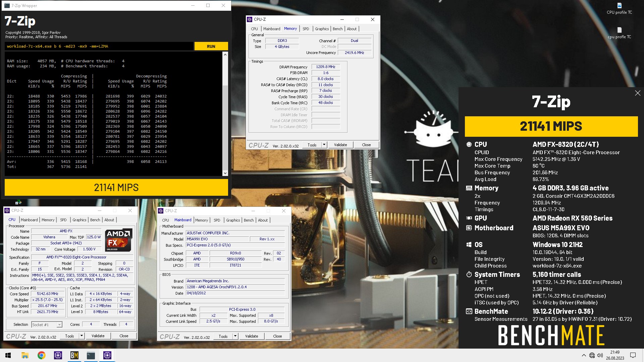Image resolution: width=644 pixels, height=362 pixels.
Task: Click Close button in mainboard CPU-Z window
Action: 277,336
